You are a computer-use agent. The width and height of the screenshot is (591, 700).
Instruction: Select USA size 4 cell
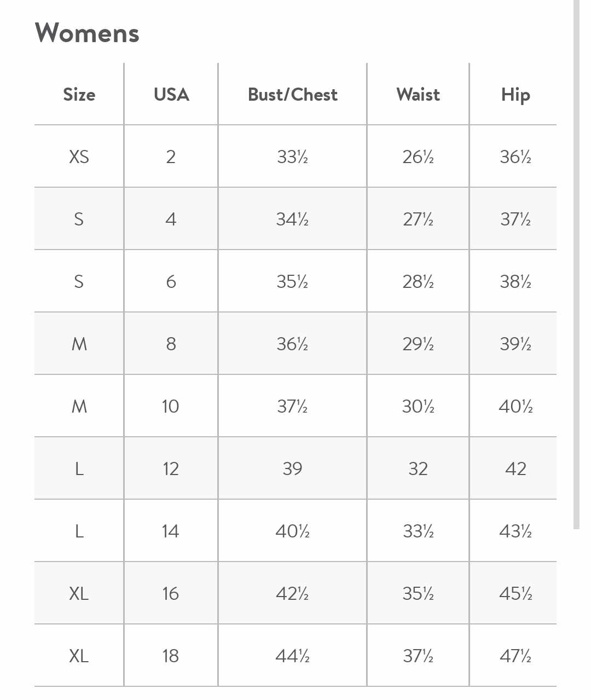point(171,219)
